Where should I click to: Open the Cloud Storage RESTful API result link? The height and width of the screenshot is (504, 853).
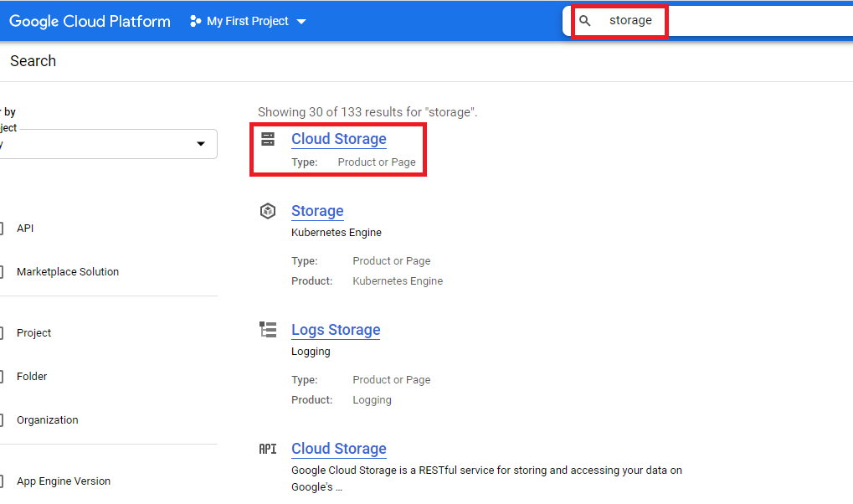tap(338, 449)
